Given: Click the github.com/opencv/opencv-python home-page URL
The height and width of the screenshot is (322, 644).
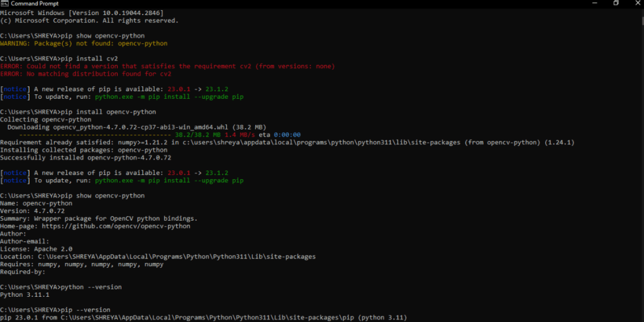Looking at the screenshot, I should pos(116,226).
